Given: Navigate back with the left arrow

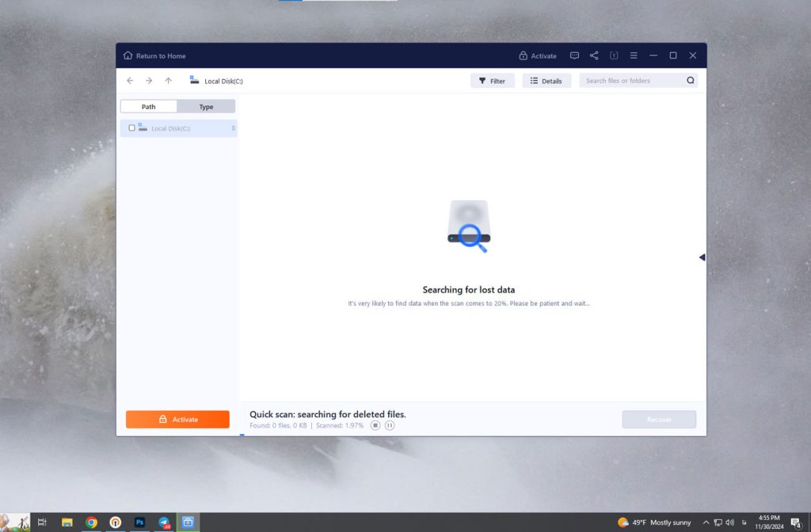Looking at the screenshot, I should (x=130, y=81).
